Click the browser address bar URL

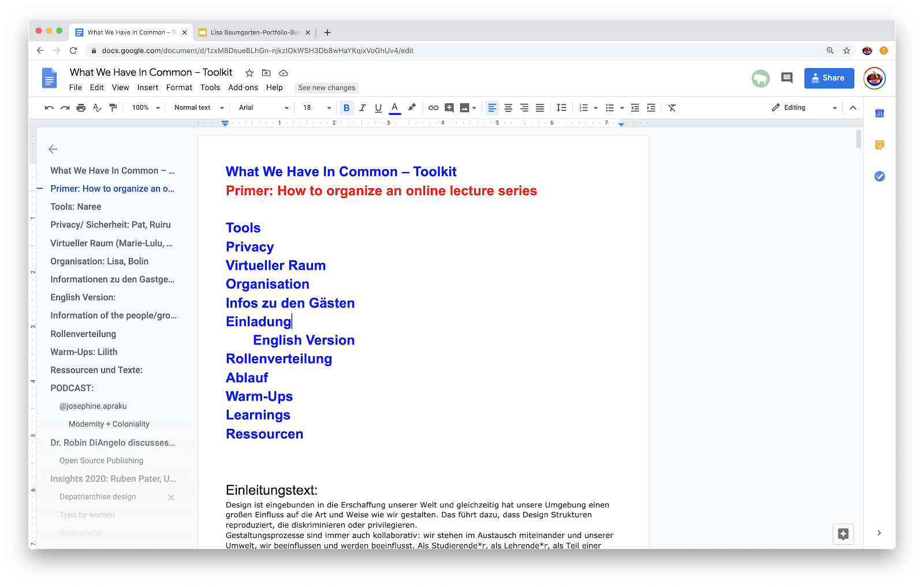(258, 51)
